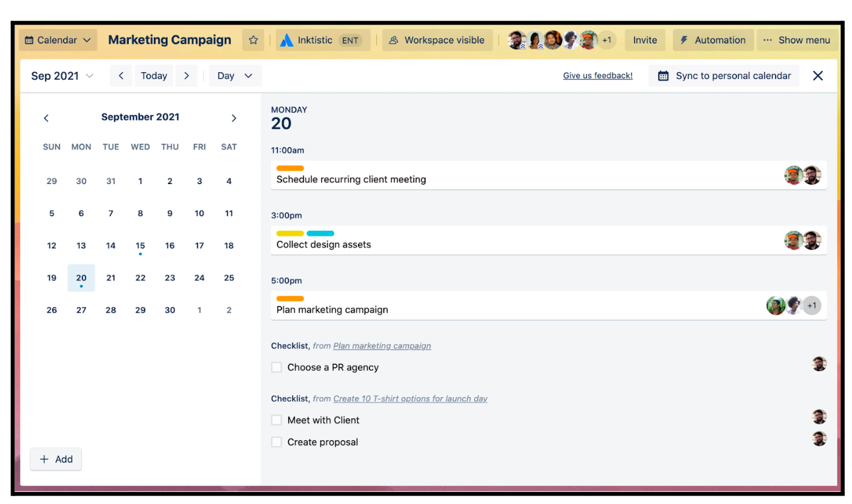Mark Meet with Client as complete
The height and width of the screenshot is (504, 852).
click(276, 420)
